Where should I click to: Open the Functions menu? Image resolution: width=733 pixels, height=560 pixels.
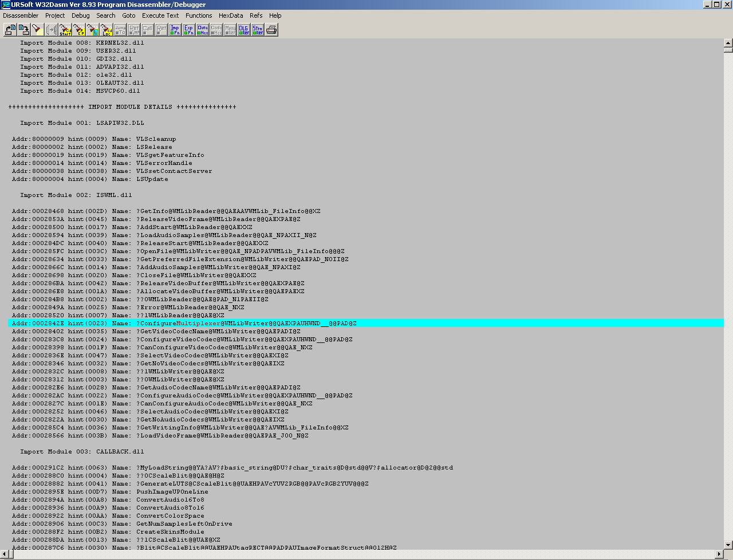point(199,15)
